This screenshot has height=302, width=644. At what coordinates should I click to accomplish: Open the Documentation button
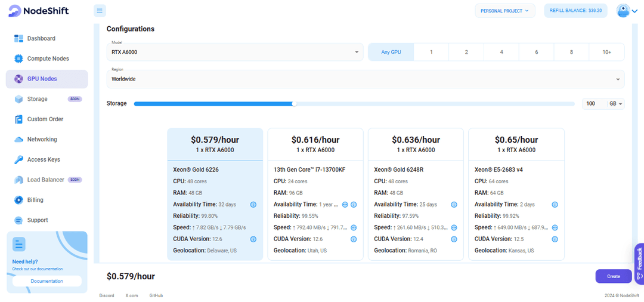47,282
